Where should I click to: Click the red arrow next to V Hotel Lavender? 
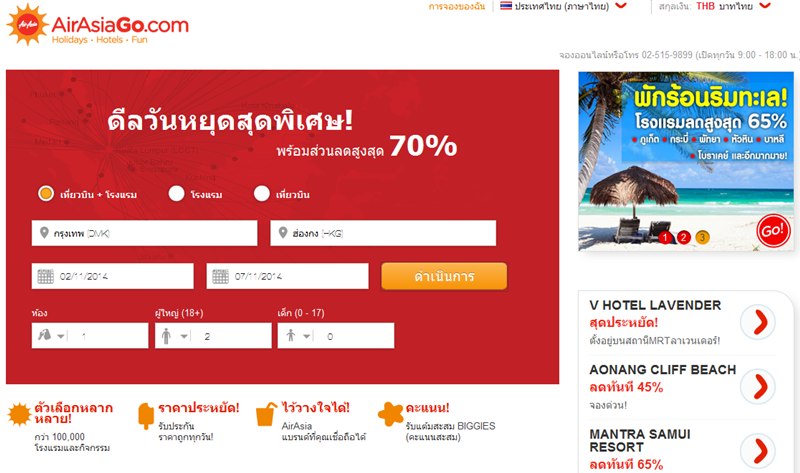758,322
